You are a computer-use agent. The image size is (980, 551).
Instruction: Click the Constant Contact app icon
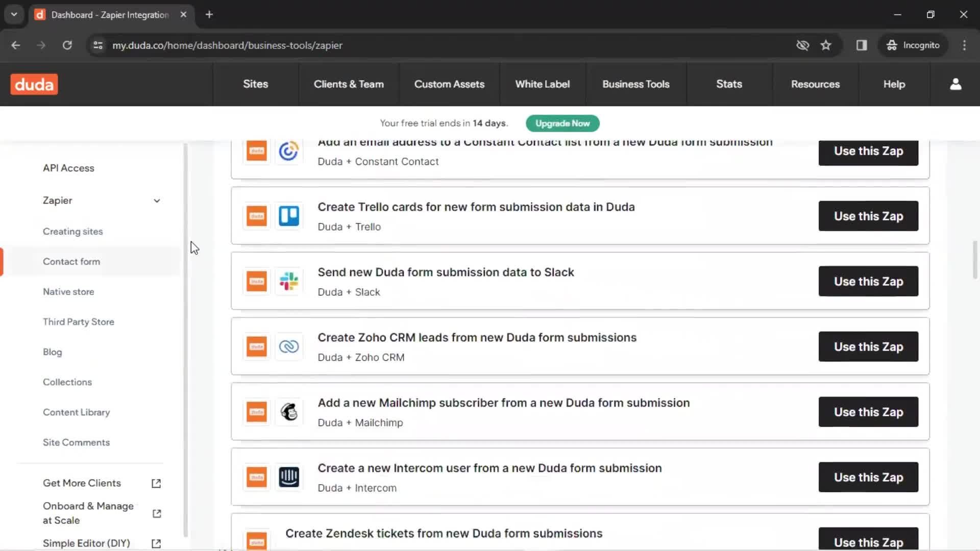(289, 151)
